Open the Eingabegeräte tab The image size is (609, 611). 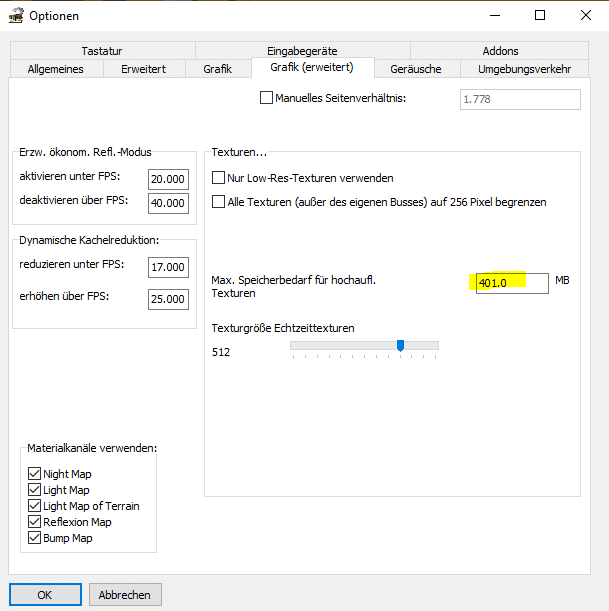(x=302, y=51)
